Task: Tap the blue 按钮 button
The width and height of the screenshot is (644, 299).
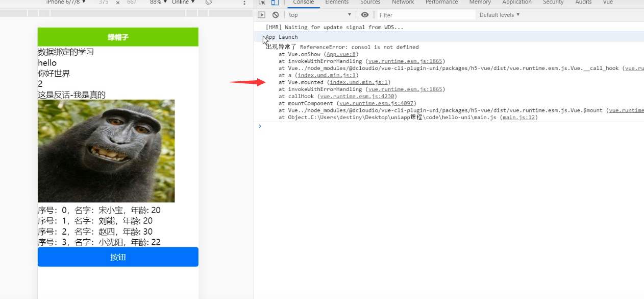Action: [118, 257]
